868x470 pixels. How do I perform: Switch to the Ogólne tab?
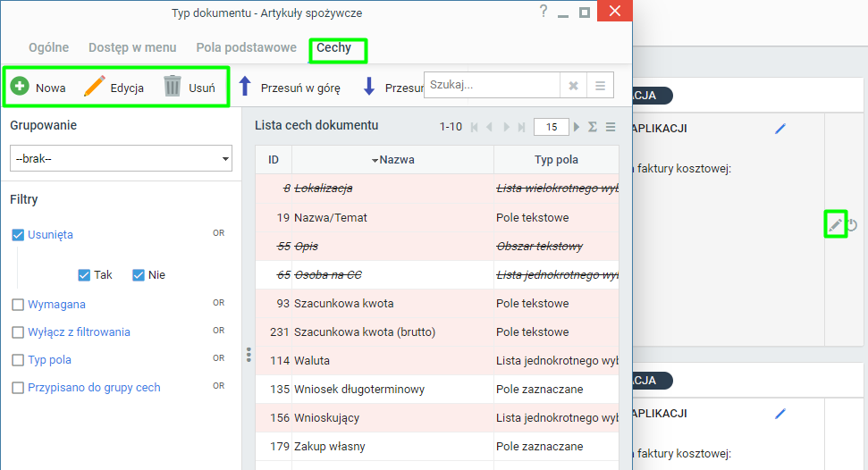(x=48, y=47)
